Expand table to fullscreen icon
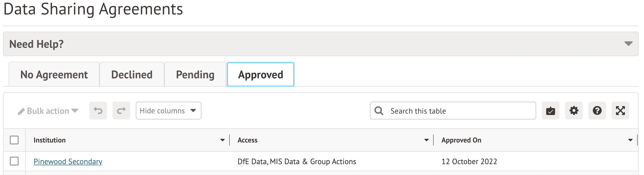This screenshot has width=644, height=175. tap(620, 111)
